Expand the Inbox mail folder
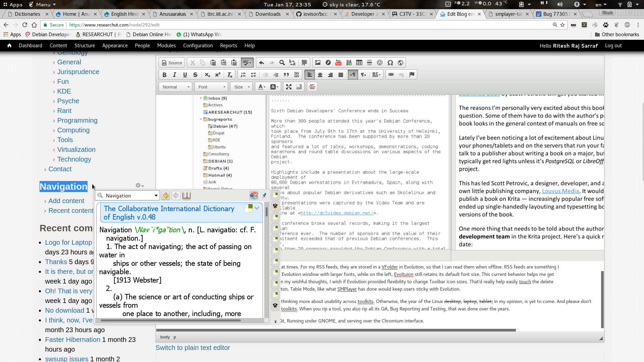The width and height of the screenshot is (644, 362). (201, 98)
